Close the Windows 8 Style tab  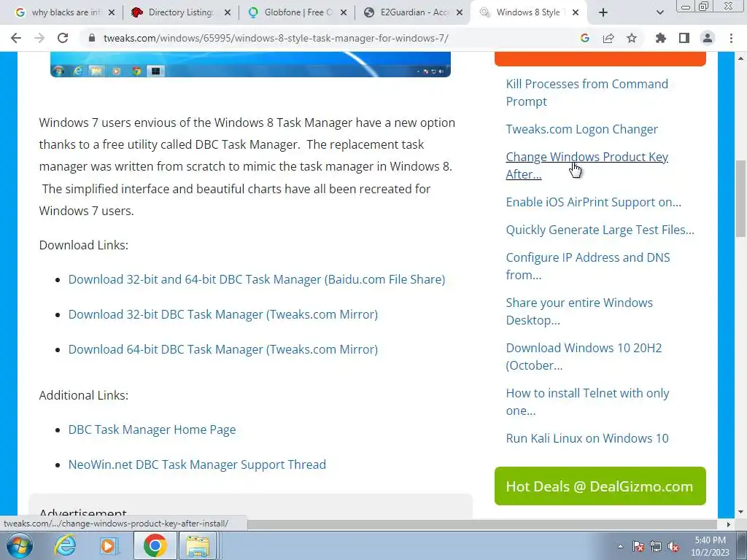tap(576, 12)
